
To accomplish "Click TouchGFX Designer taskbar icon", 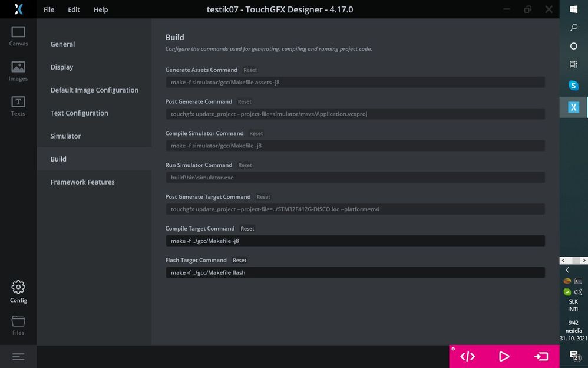I will pyautogui.click(x=573, y=107).
